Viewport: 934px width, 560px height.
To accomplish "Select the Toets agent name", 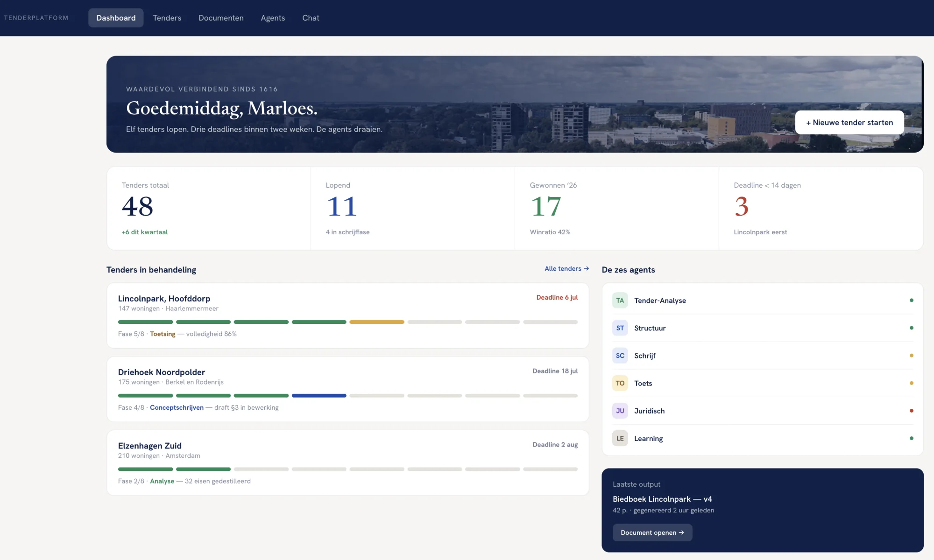I will tap(643, 383).
